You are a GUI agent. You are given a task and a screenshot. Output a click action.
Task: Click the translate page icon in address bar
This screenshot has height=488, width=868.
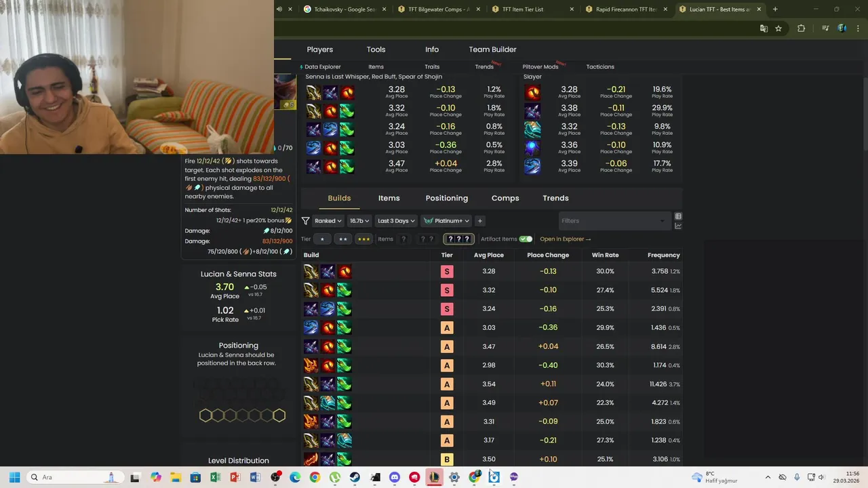[764, 28]
